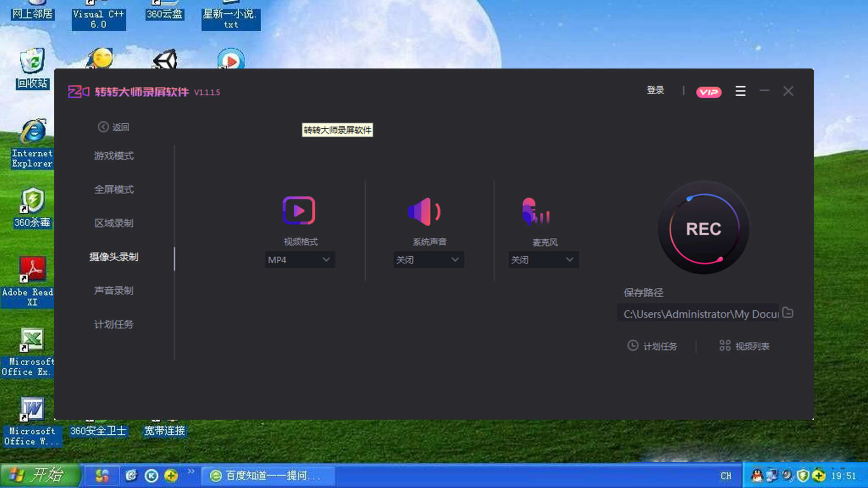Open the 回收站 recycle bin desktop icon
This screenshot has width=868, height=488.
click(32, 69)
